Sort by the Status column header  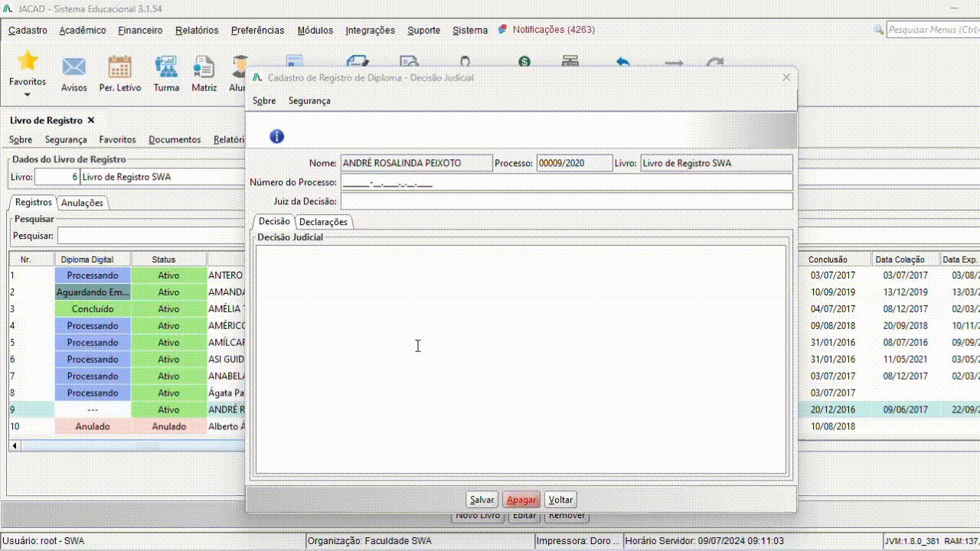click(x=168, y=259)
